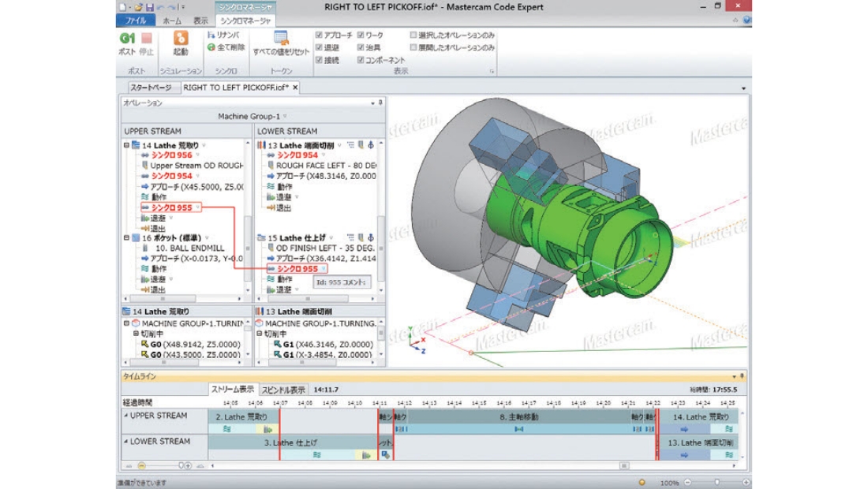Collapse the UPPER STREAM timeline row
Image resolution: width=868 pixels, height=489 pixels.
(x=125, y=416)
